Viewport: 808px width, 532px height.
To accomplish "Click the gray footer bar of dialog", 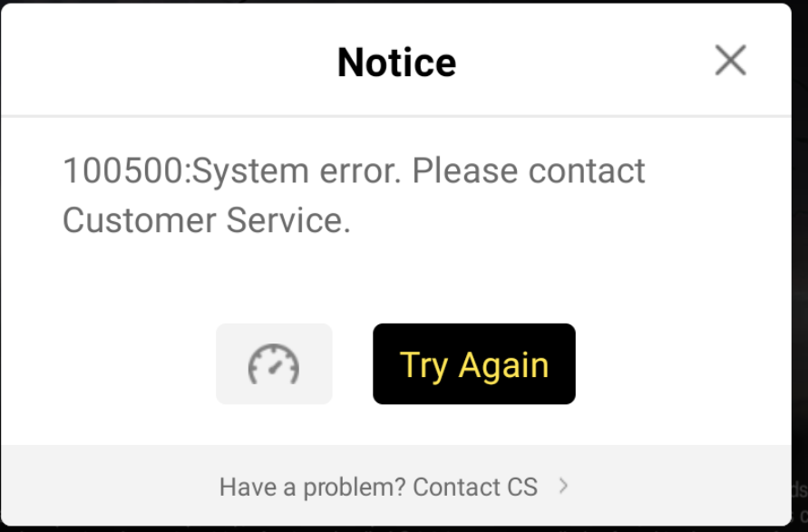I will (x=395, y=485).
